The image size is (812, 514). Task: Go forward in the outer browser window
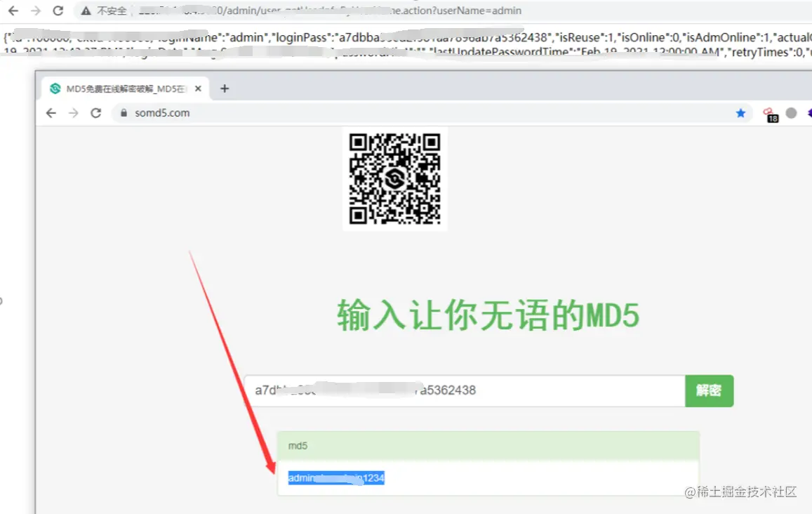coord(35,11)
